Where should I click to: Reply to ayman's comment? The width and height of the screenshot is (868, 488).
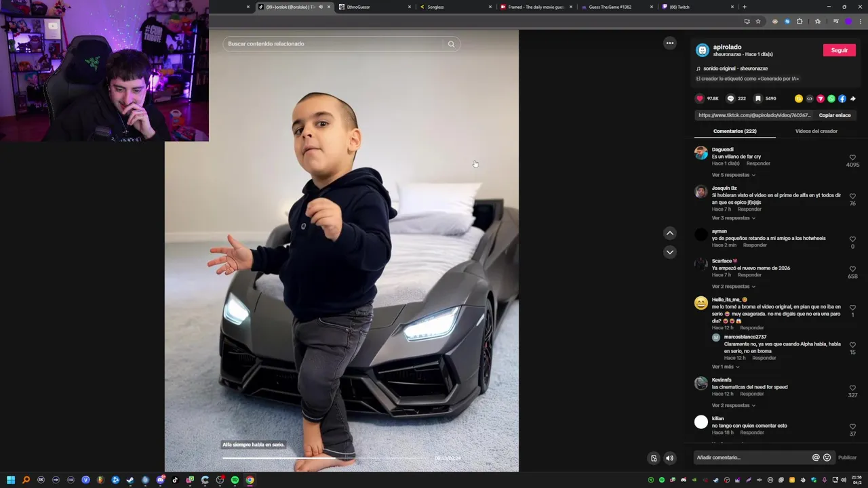click(755, 245)
